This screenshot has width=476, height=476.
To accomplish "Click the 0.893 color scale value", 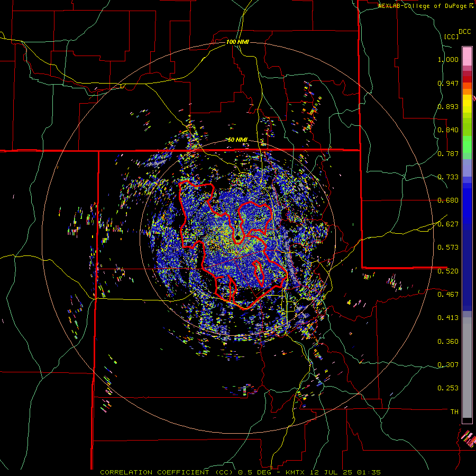I will [x=448, y=106].
